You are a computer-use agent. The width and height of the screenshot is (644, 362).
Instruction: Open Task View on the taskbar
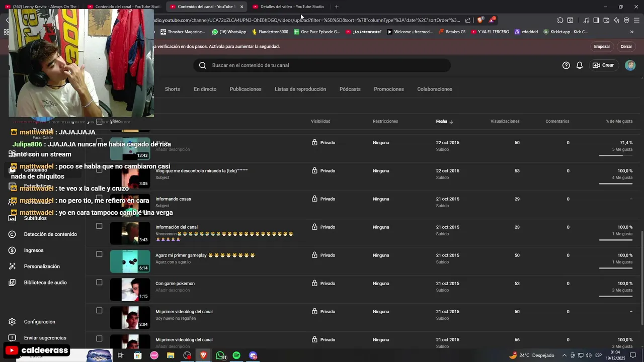[x=121, y=355]
